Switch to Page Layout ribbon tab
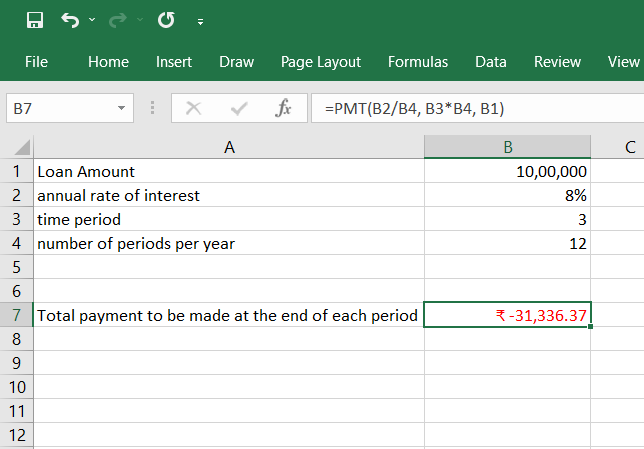This screenshot has width=644, height=449. (321, 62)
